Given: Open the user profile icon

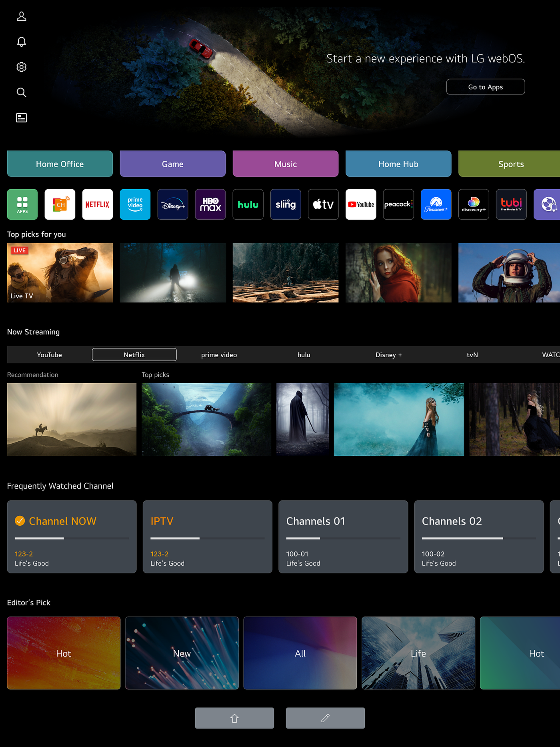Looking at the screenshot, I should point(22,16).
